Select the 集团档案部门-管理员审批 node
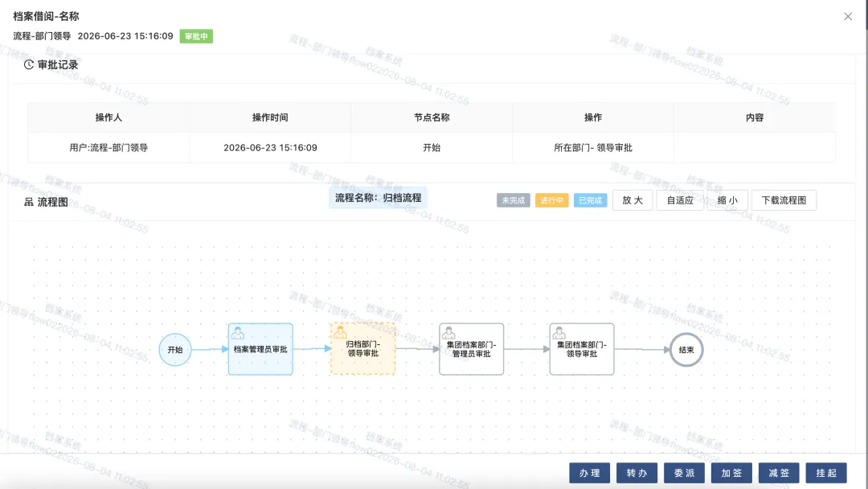This screenshot has height=489, width=868. pyautogui.click(x=472, y=349)
